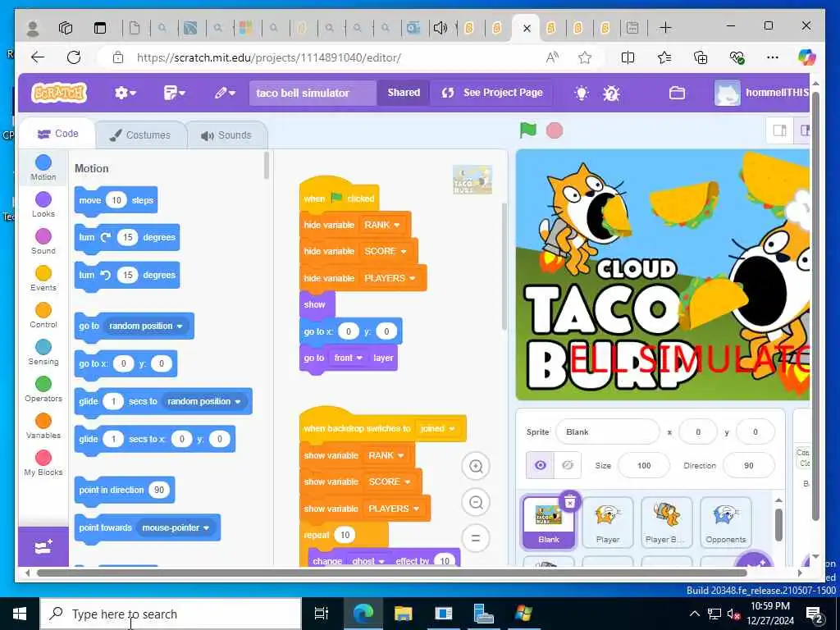Select the Sensing block category
840x630 pixels.
43,353
